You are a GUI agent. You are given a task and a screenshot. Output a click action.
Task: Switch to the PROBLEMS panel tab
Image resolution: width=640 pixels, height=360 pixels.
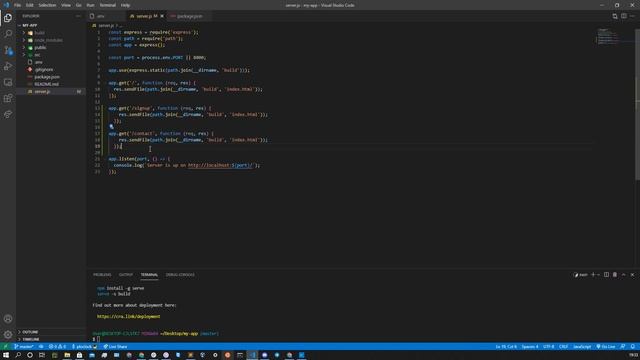102,275
